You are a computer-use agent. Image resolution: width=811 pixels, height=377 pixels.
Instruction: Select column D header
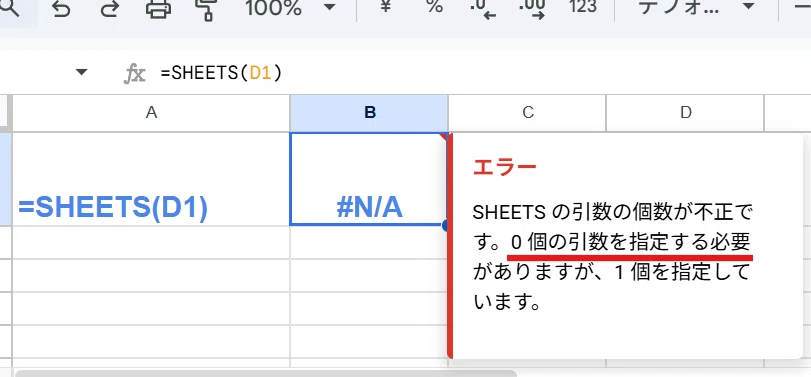point(685,113)
